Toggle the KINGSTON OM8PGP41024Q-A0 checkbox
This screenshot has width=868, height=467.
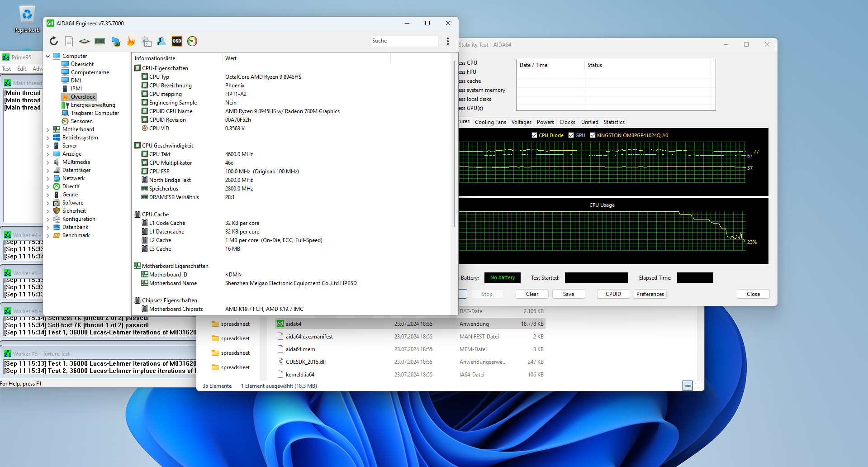tap(593, 135)
